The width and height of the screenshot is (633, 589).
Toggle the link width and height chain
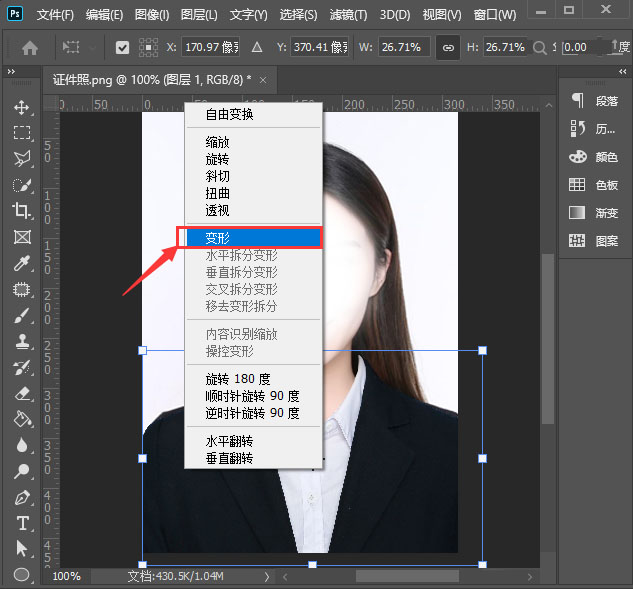449,47
